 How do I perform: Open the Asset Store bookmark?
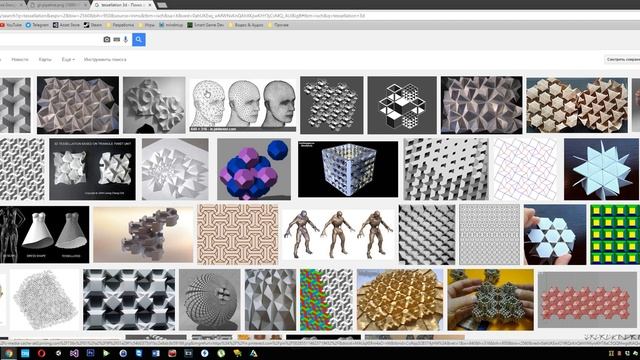[66, 25]
